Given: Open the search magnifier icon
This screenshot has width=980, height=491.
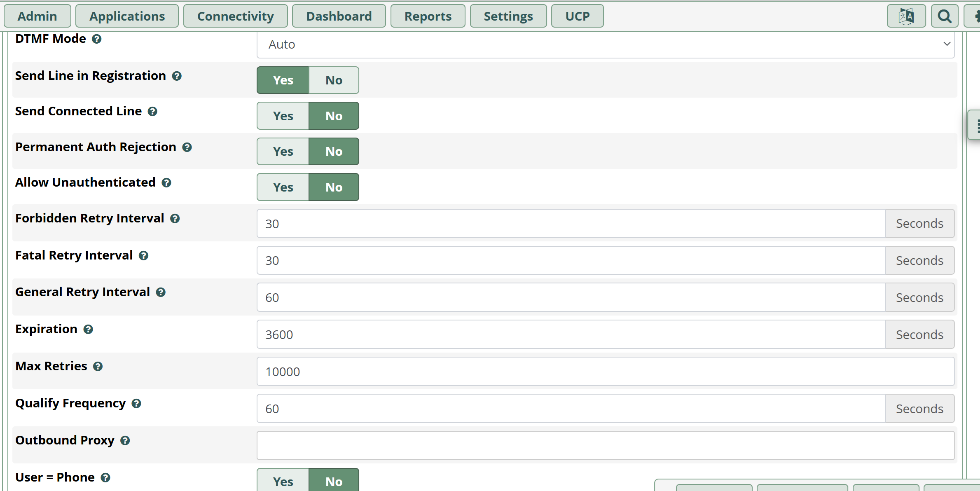Looking at the screenshot, I should click(944, 16).
